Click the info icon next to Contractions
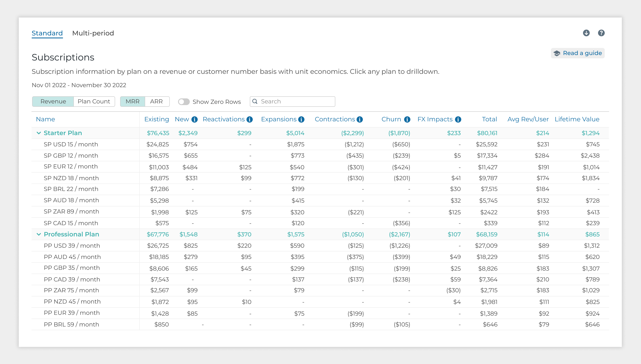Viewport: 641px width, 364px height. coord(359,119)
